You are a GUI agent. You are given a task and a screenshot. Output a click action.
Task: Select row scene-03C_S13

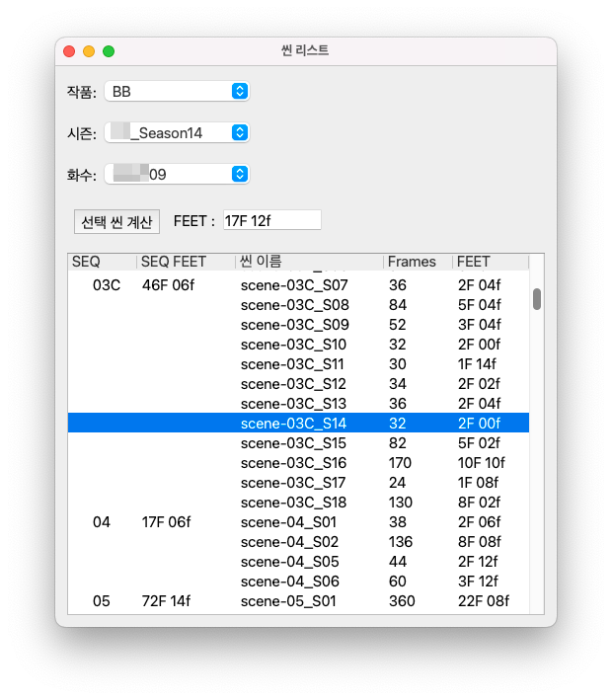(298, 404)
